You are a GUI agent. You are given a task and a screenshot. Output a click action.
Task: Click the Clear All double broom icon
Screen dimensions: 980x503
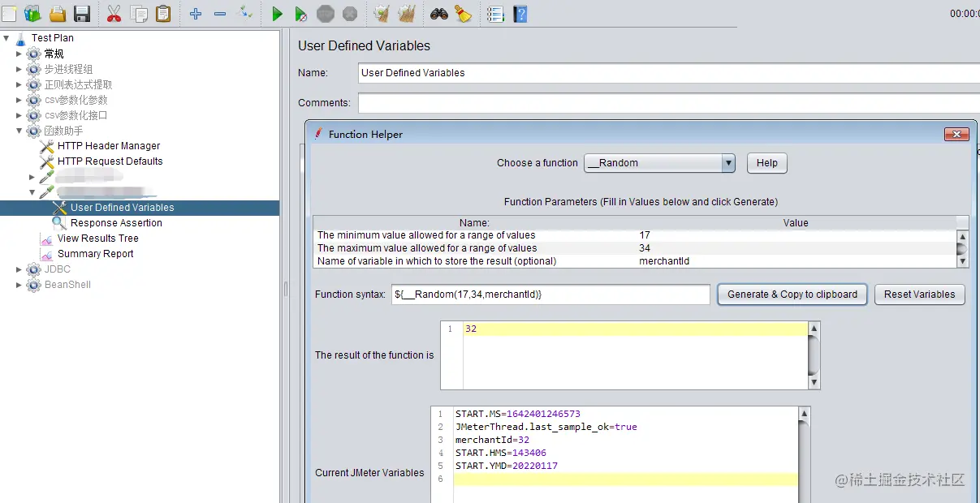tap(407, 13)
